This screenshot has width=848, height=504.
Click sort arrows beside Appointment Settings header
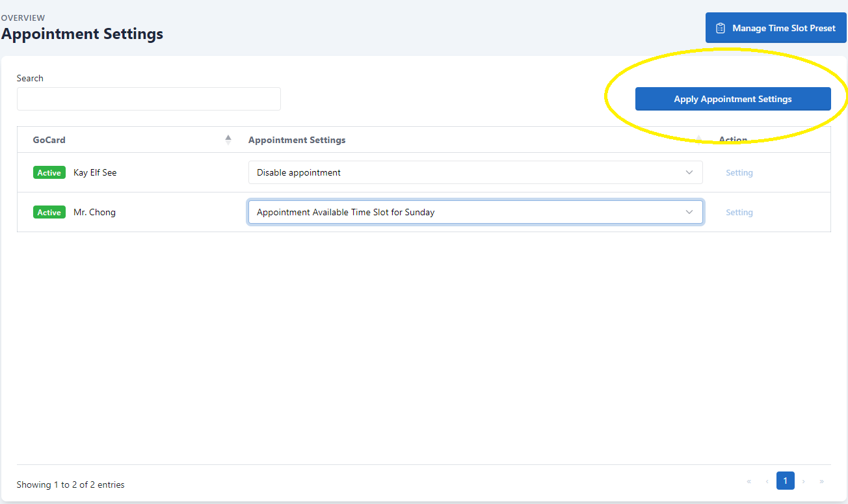699,140
